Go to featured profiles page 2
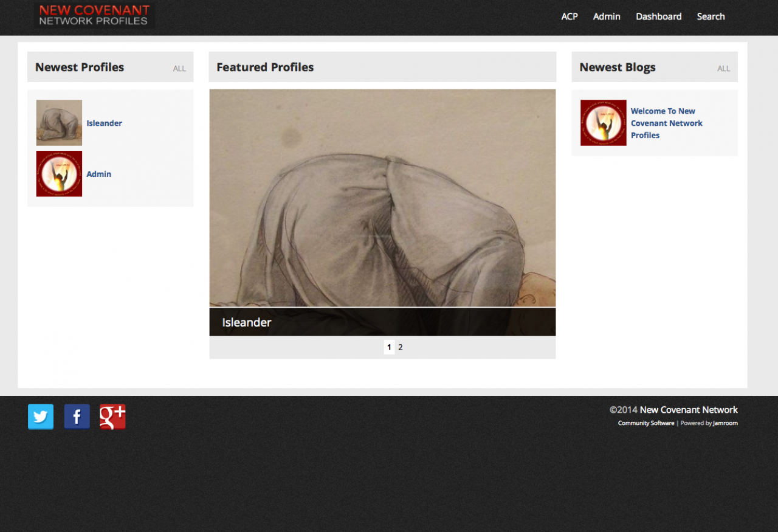 tap(401, 347)
